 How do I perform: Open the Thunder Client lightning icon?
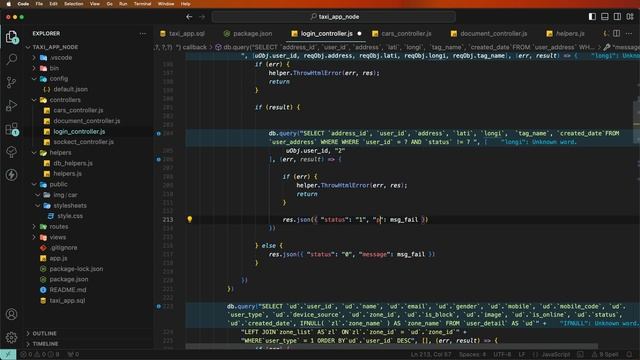pos(11,175)
